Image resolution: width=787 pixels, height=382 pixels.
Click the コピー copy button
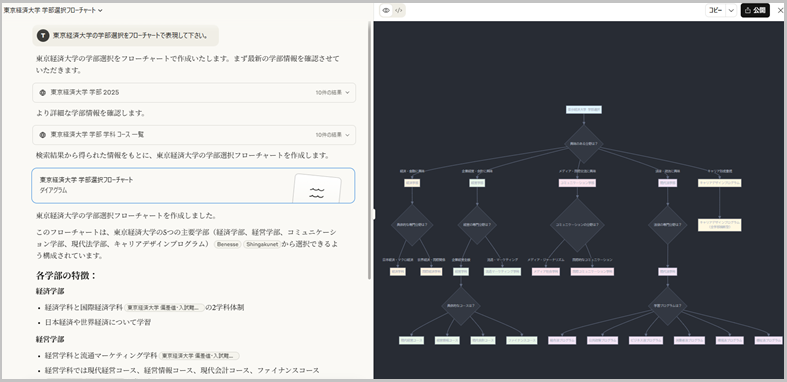715,10
